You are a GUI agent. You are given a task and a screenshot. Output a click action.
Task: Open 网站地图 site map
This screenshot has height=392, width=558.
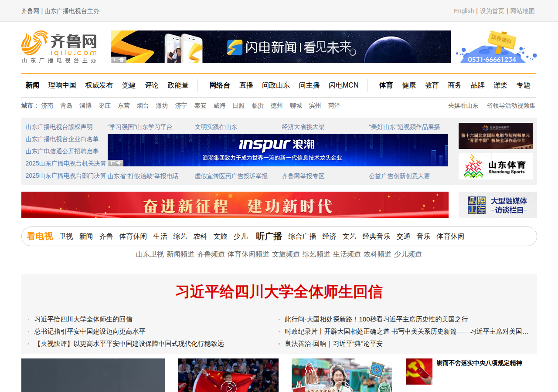pos(522,11)
